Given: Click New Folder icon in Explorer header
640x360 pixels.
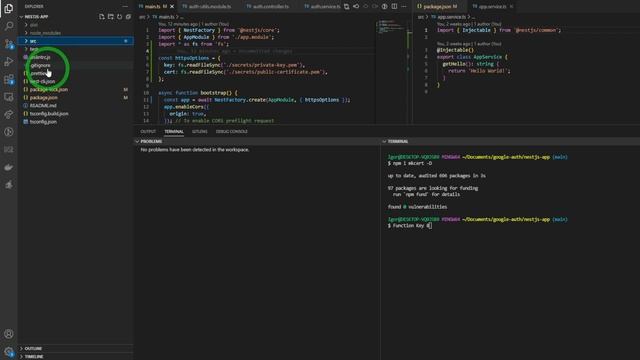Looking at the screenshot, I should [111, 17].
